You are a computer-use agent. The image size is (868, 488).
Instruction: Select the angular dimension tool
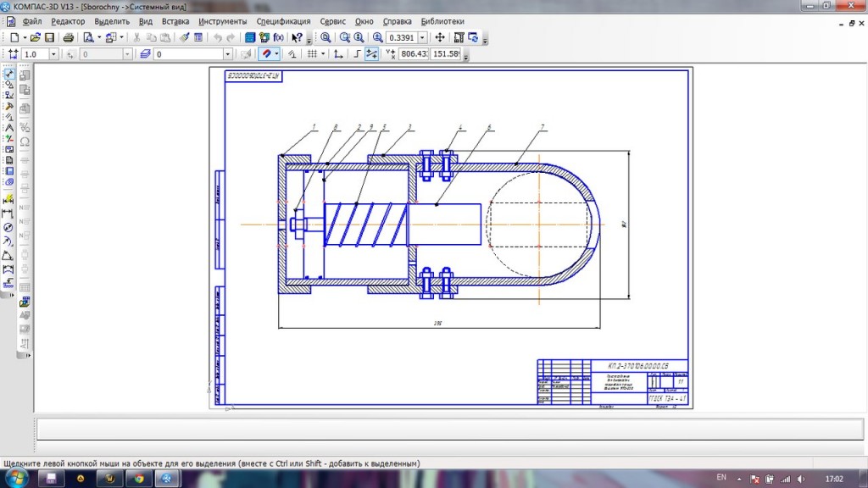coord(8,256)
